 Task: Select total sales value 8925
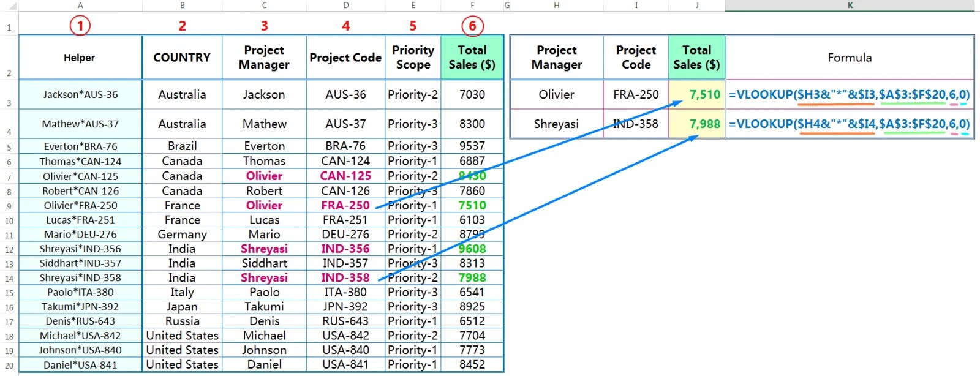pyautogui.click(x=472, y=307)
